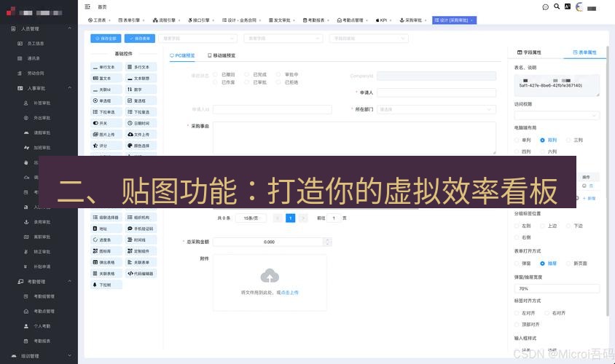The image size is (615, 364).
Task: Open the message chat icon in header
Action: 545,7
